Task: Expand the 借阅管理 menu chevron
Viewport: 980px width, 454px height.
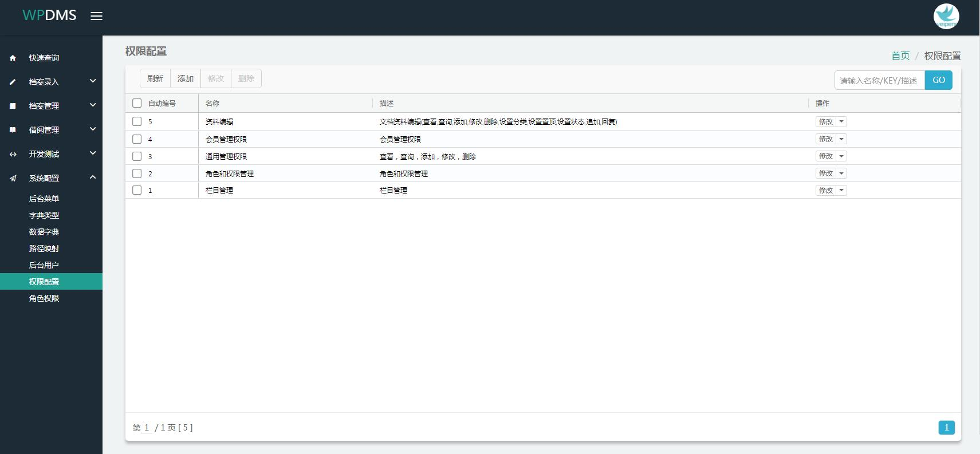Action: [x=93, y=129]
